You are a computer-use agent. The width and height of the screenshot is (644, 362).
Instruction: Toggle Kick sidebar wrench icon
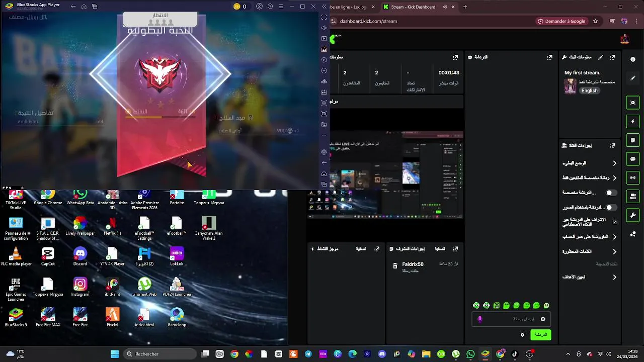[x=633, y=215]
